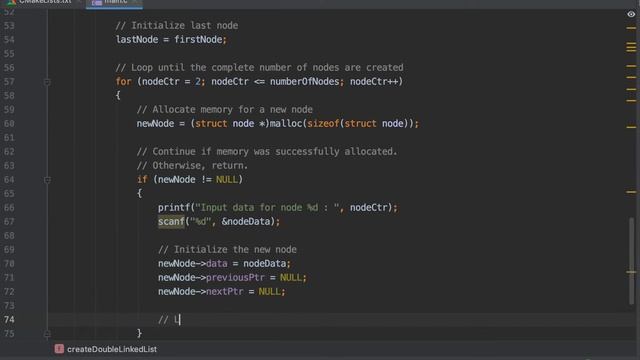This screenshot has height=360, width=640.
Task: Click comment '// Loop until the complete number'
Action: coord(259,68)
